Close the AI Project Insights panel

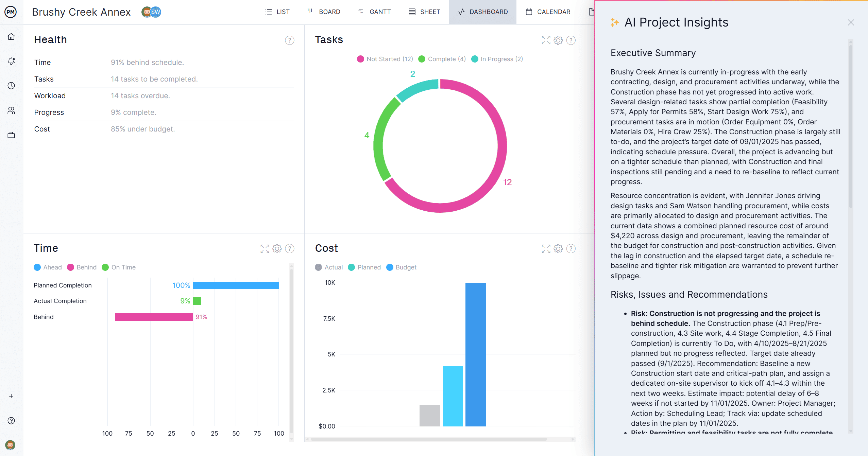click(x=851, y=22)
